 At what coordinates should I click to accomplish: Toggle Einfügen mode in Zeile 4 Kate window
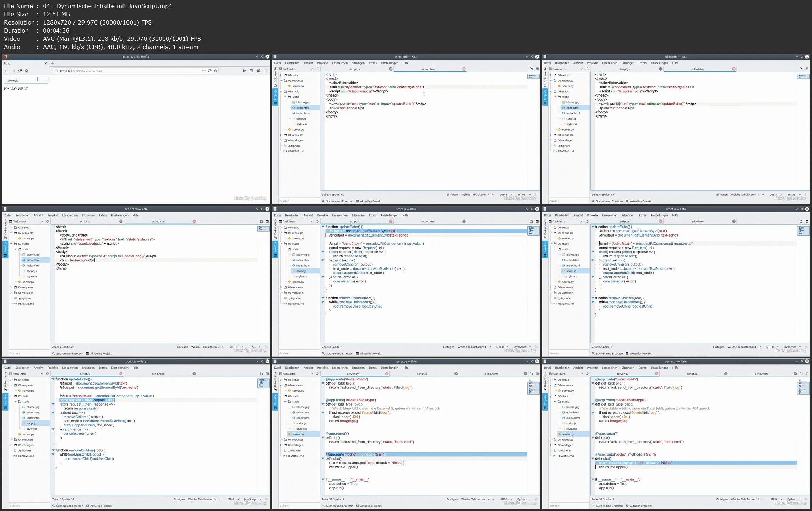(x=452, y=195)
